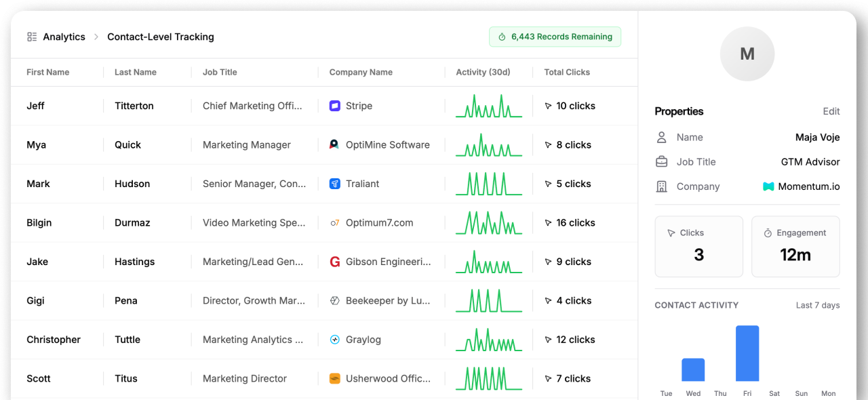Image resolution: width=868 pixels, height=400 pixels.
Task: Sort by the Total Clicks column header
Action: pos(567,72)
